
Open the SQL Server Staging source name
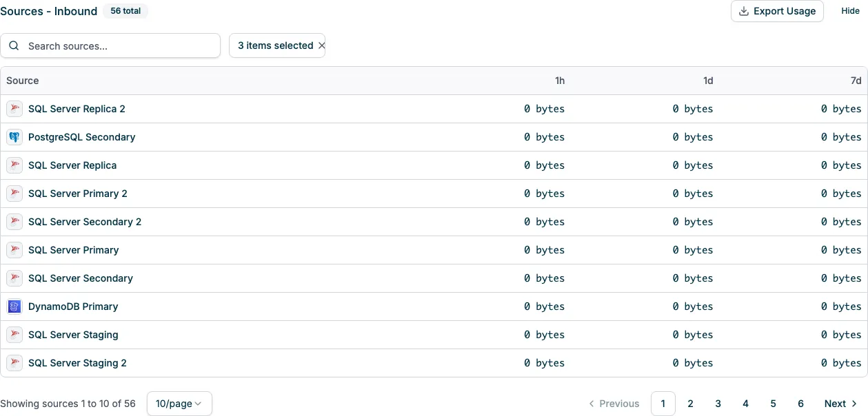(73, 335)
